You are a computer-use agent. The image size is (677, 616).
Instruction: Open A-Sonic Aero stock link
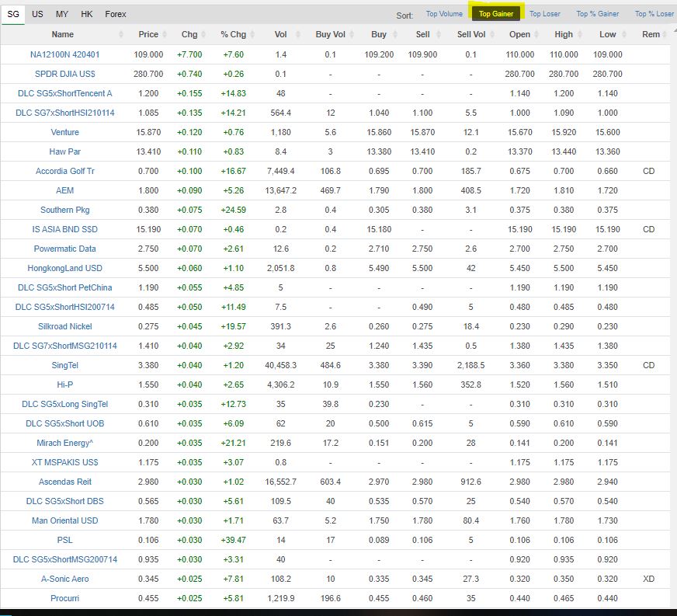coord(64,579)
